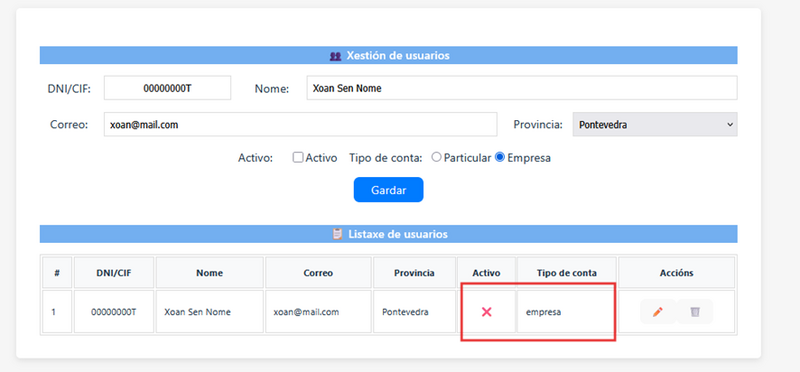The width and height of the screenshot is (800, 372).
Task: Enable the Activo checkbox
Action: [297, 158]
